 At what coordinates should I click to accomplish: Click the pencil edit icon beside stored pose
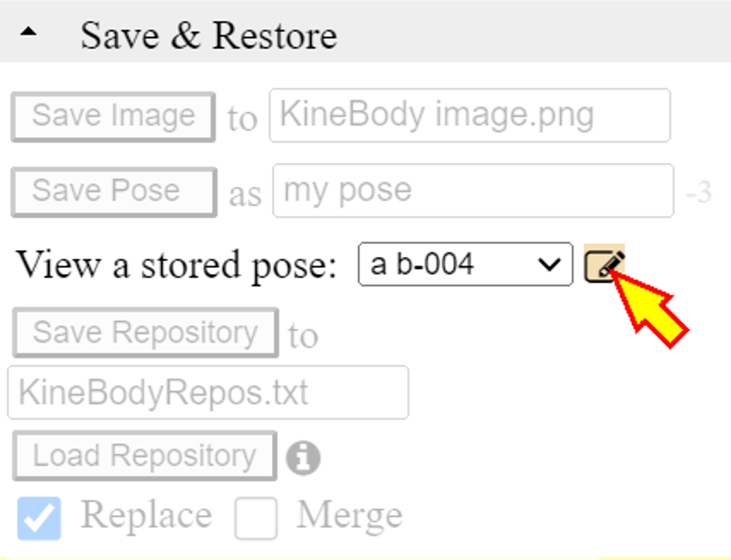[604, 264]
